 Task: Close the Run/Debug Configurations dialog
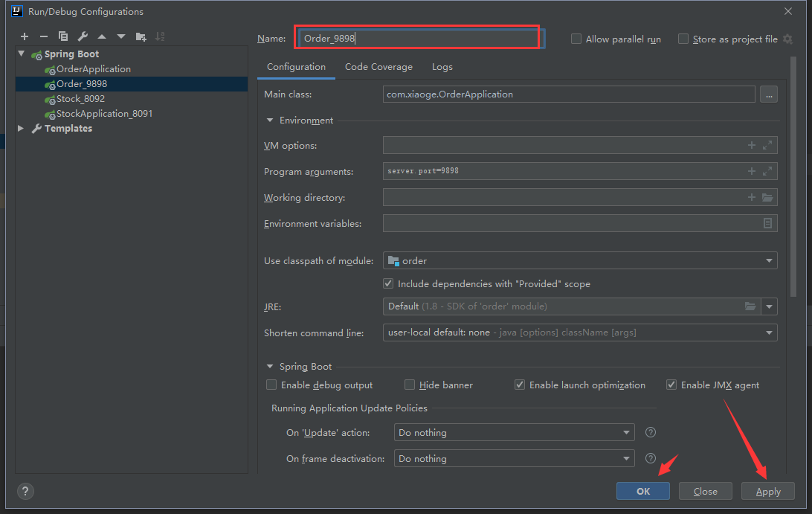[788, 11]
